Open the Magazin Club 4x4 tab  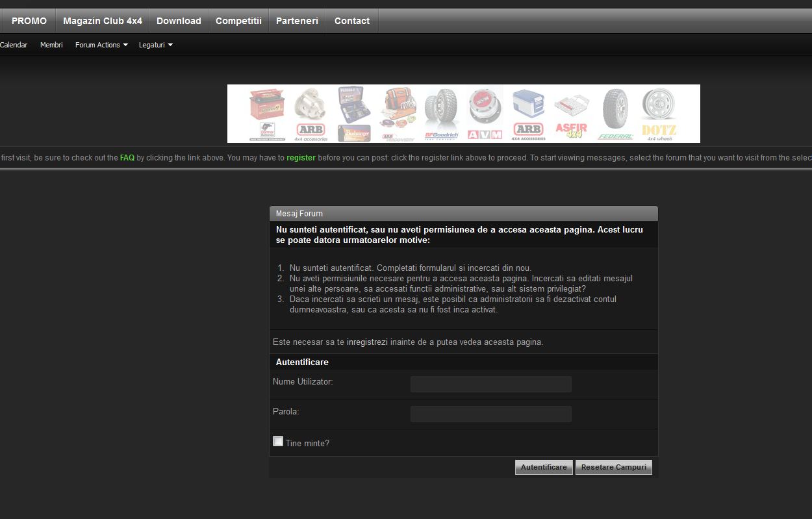click(103, 21)
